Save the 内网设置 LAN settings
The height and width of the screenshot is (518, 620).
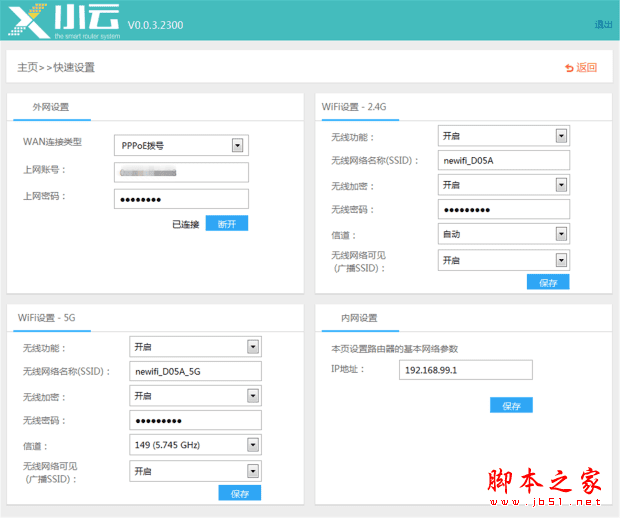(511, 405)
